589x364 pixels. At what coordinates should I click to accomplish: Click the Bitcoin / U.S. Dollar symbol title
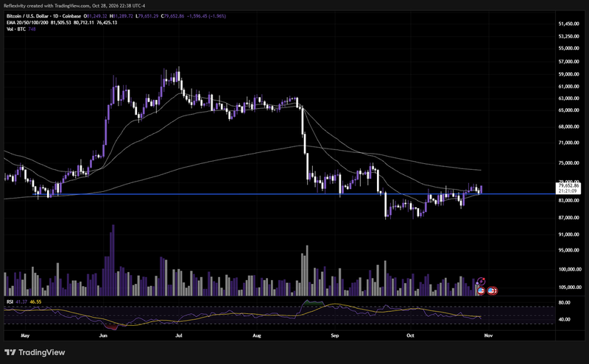coord(43,16)
